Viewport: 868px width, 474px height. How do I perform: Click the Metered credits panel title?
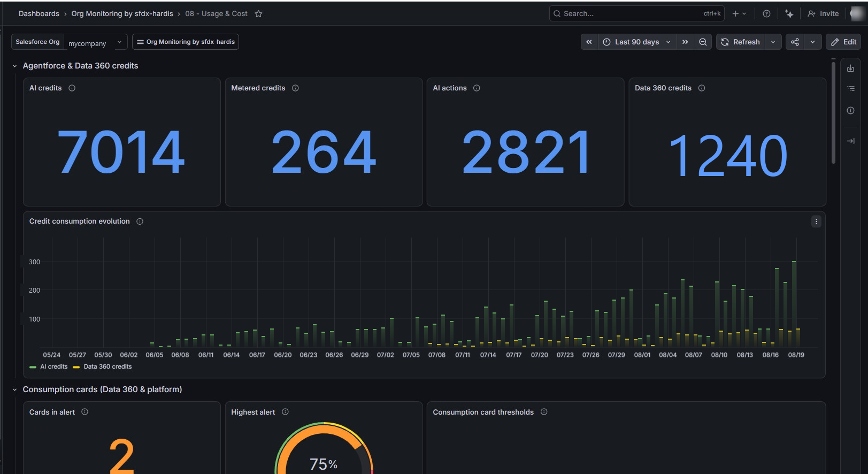(x=258, y=88)
